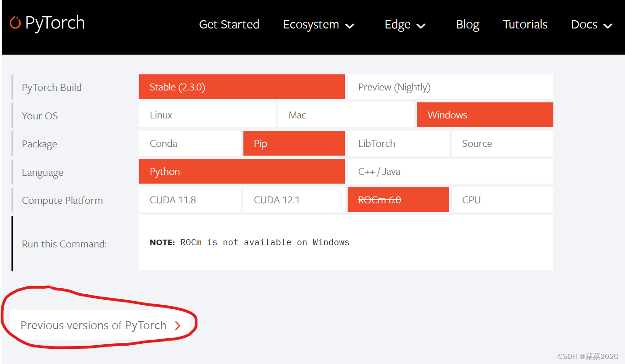Select the Preview (Nightly) build option
625x364 pixels.
[450, 87]
